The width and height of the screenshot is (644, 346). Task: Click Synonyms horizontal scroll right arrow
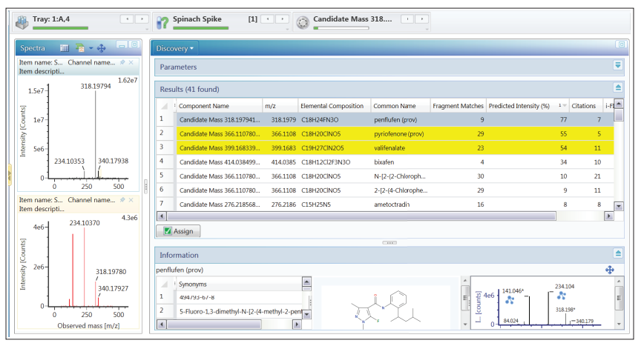(x=297, y=325)
